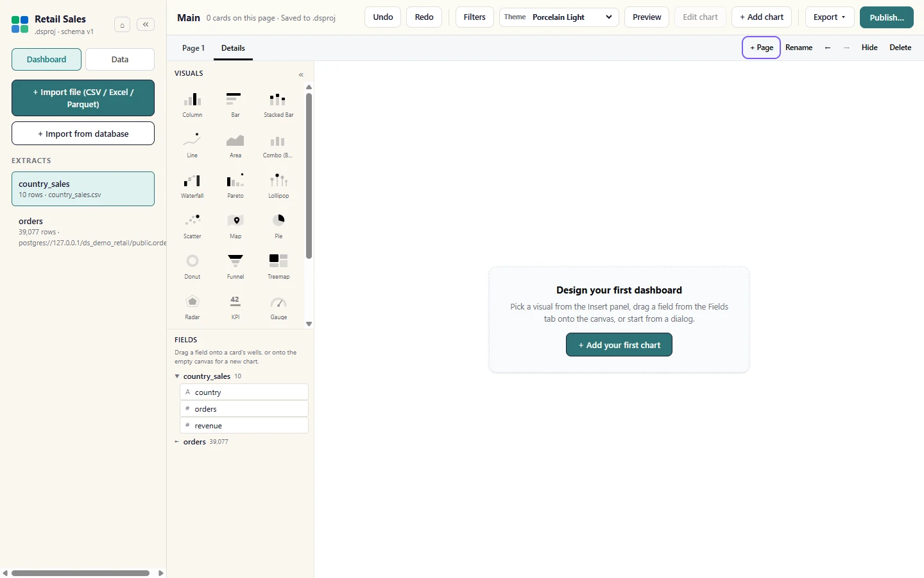Viewport: 924px width, 578px height.
Task: Switch to the Dashboard view
Action: tap(46, 59)
